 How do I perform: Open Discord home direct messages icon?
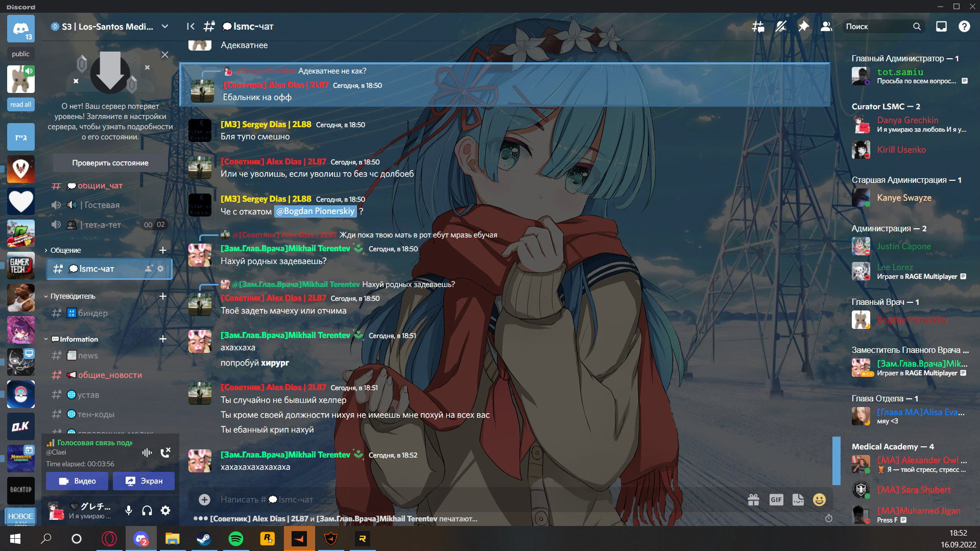(21, 29)
